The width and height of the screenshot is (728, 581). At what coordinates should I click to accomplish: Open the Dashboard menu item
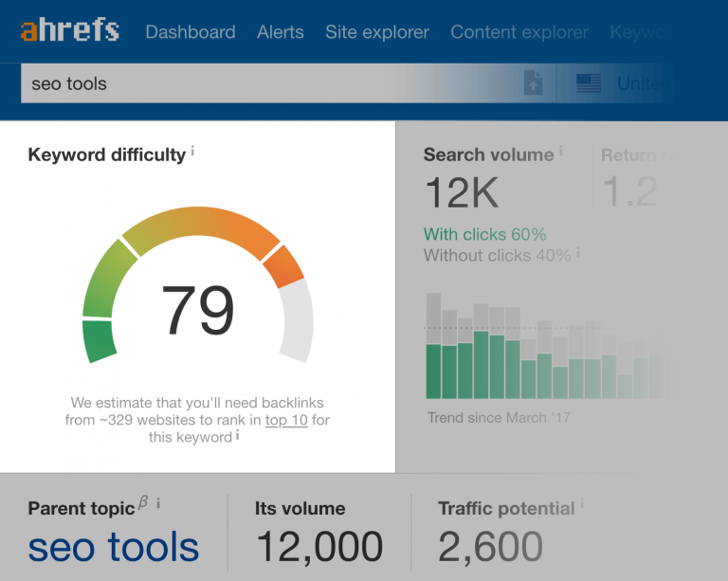[x=191, y=32]
